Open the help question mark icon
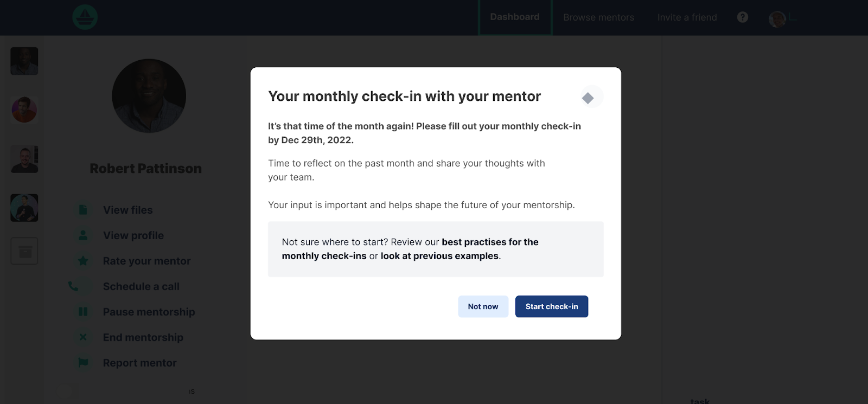Image resolution: width=868 pixels, height=404 pixels. click(743, 17)
